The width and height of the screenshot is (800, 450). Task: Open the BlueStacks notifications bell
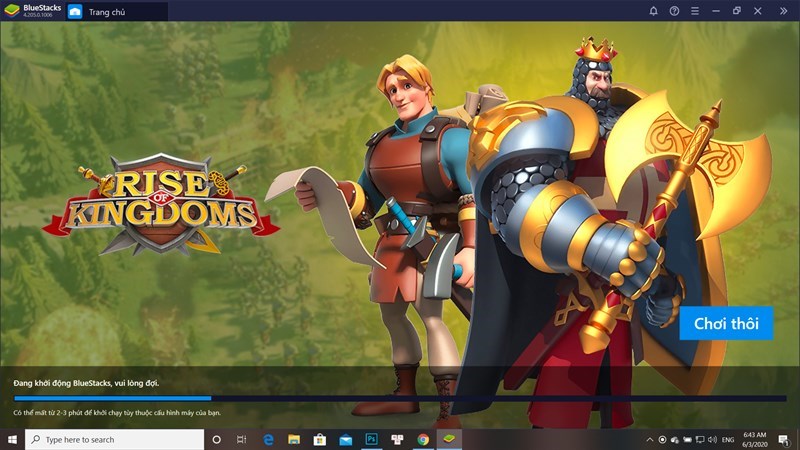[653, 11]
